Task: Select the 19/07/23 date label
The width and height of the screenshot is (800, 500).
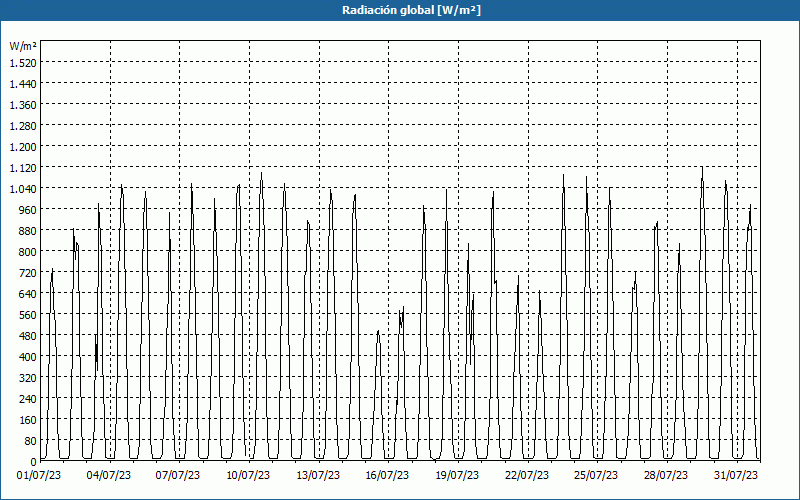Action: [x=457, y=475]
